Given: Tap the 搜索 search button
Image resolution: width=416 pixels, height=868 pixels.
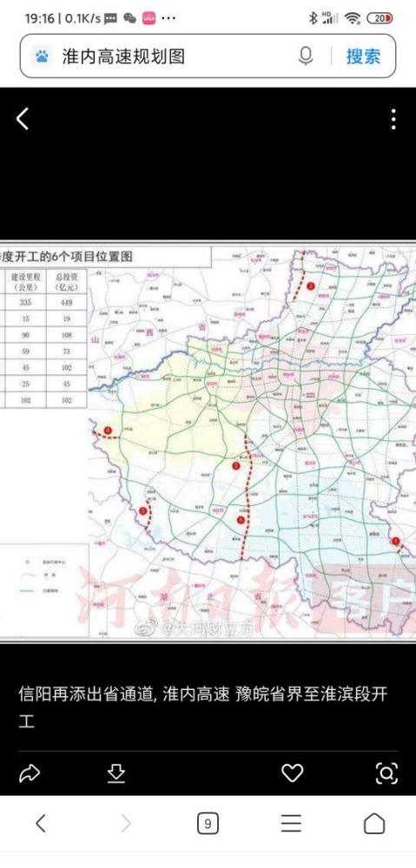Looking at the screenshot, I should 363,56.
